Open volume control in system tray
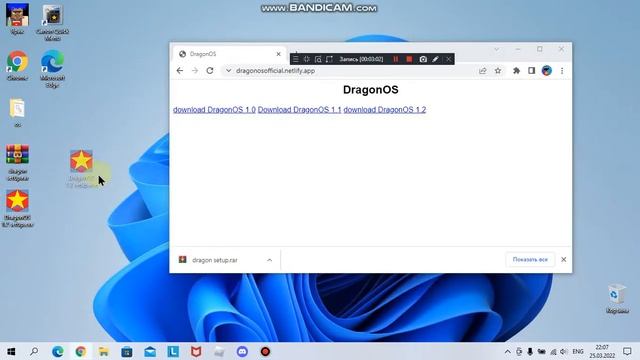Screen dimensions: 640x360 click(x=564, y=351)
